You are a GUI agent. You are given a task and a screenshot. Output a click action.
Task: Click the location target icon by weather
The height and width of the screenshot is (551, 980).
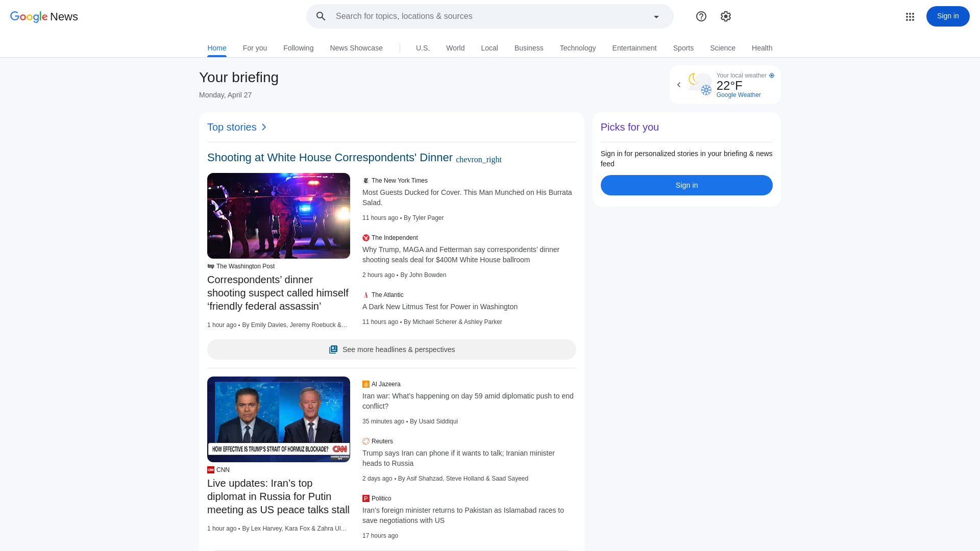[x=772, y=76]
